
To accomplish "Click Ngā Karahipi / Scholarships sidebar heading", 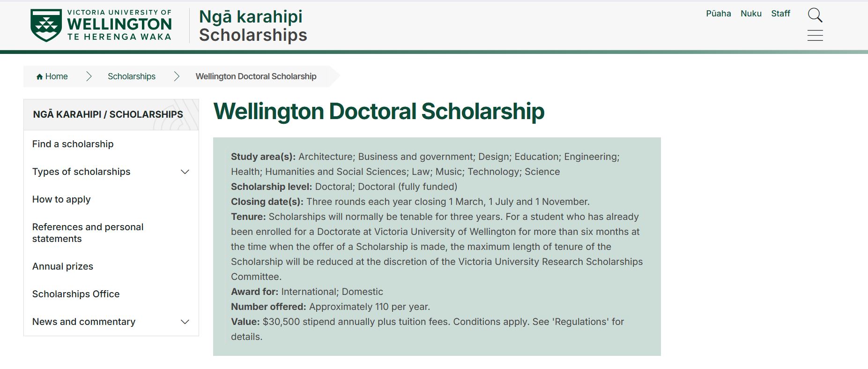I will (x=108, y=114).
